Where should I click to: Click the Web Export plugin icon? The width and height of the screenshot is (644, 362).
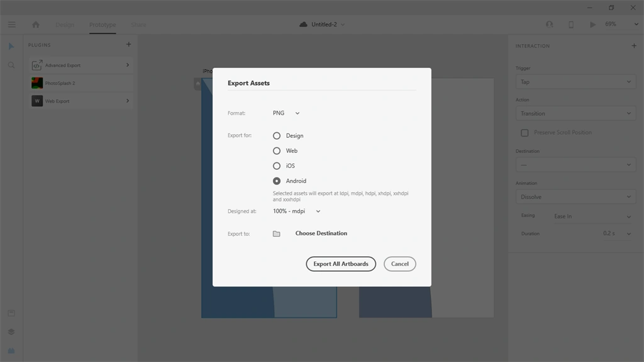tap(37, 101)
